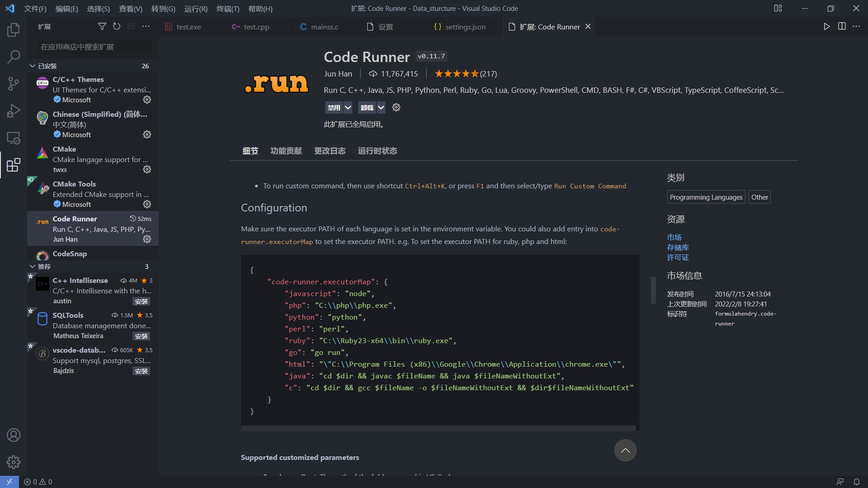Select the Feature Contributions tab
Viewport: 868px width, 488px height.
(x=286, y=151)
